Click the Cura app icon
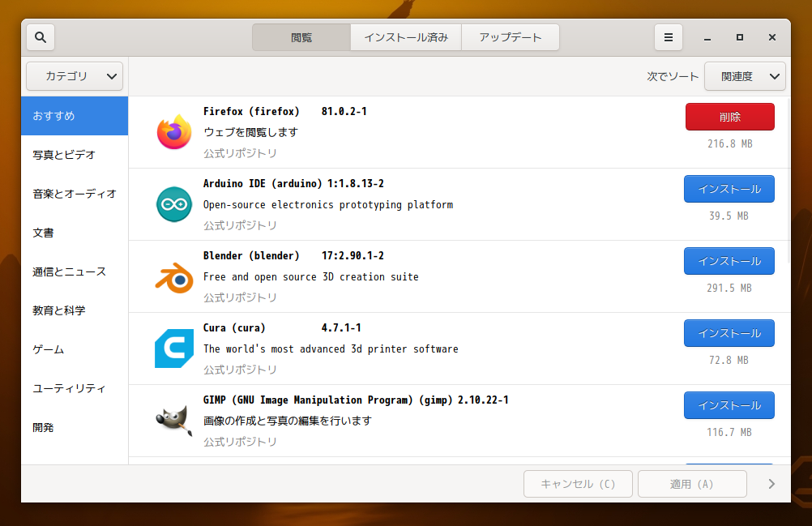812x526 pixels. coord(174,349)
